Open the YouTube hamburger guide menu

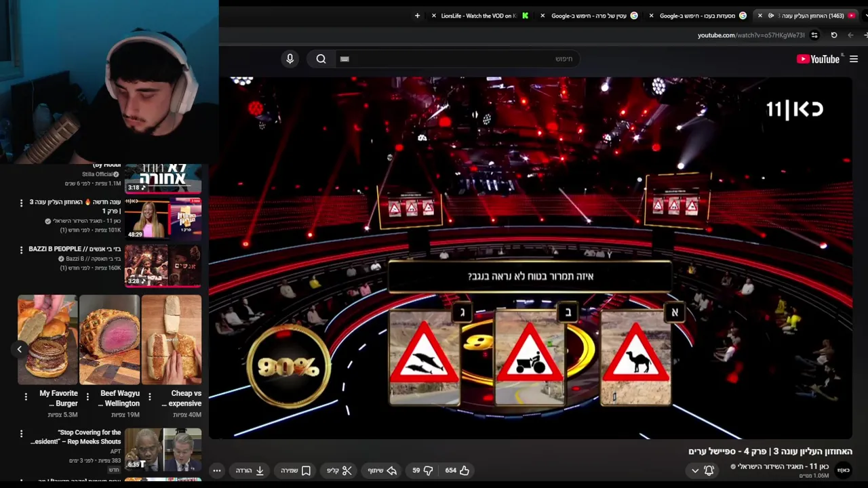click(x=854, y=59)
